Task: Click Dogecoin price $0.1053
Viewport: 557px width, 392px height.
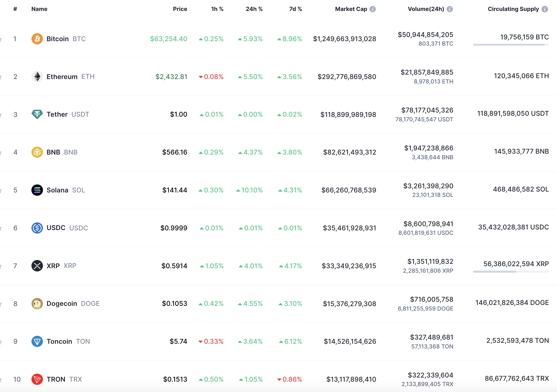Action: click(x=175, y=303)
